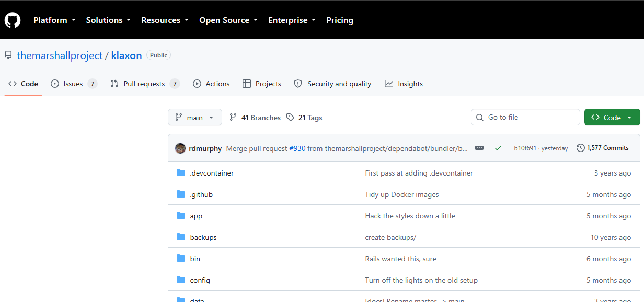Expand the Open Source menu
Viewport: 644px width, 302px height.
(x=228, y=20)
